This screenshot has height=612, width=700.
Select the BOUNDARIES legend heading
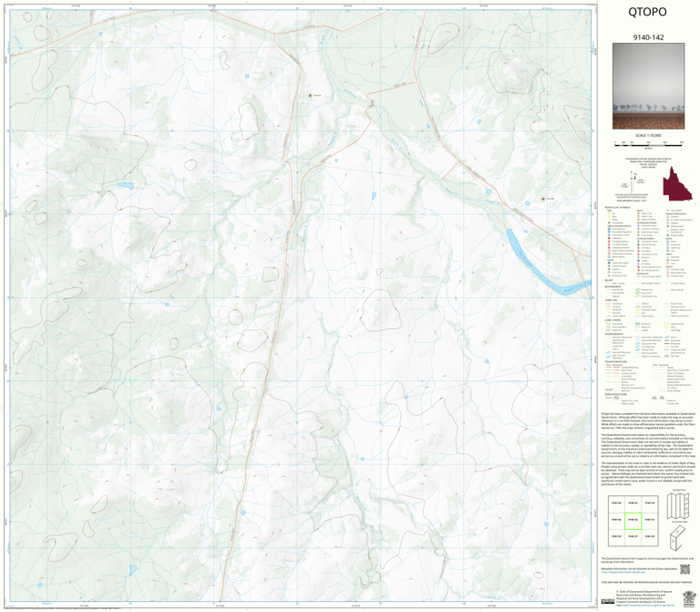612,286
